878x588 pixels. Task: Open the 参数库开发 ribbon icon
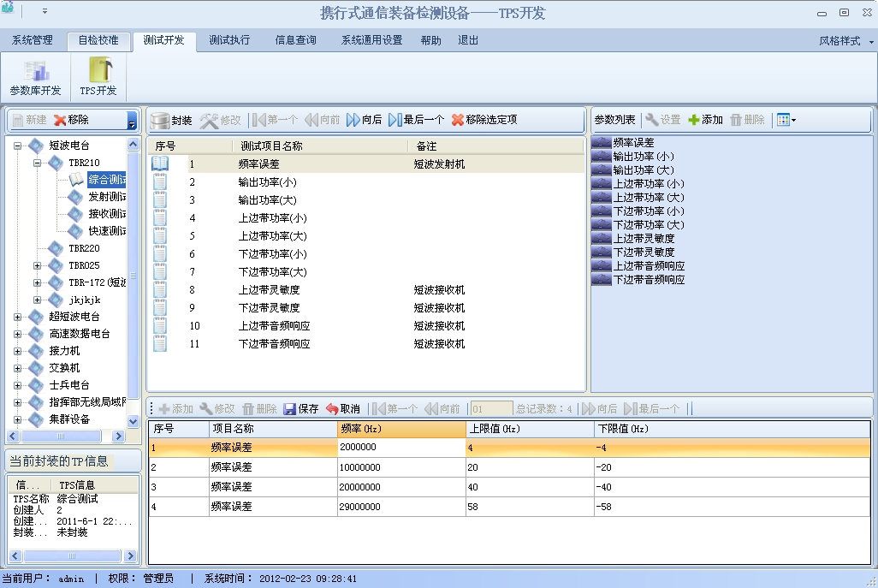point(35,72)
